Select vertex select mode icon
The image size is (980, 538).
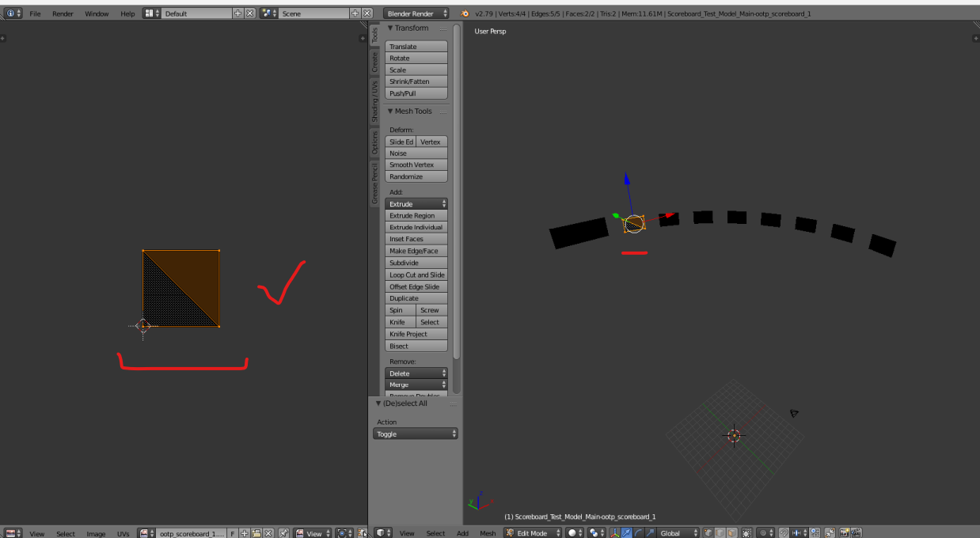click(x=708, y=533)
